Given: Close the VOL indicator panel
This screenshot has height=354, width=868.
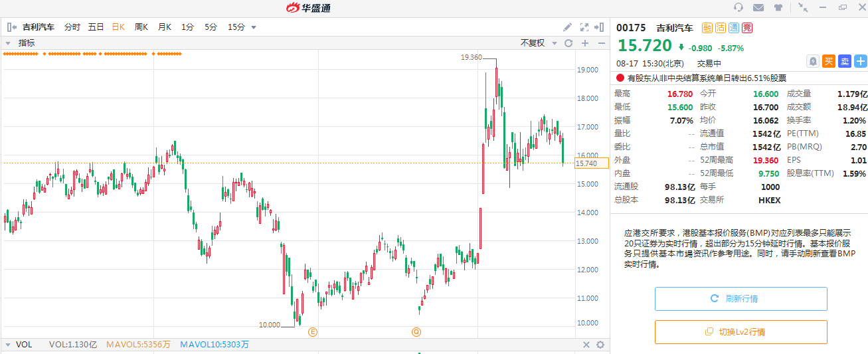Looking at the screenshot, I should (x=586, y=345).
